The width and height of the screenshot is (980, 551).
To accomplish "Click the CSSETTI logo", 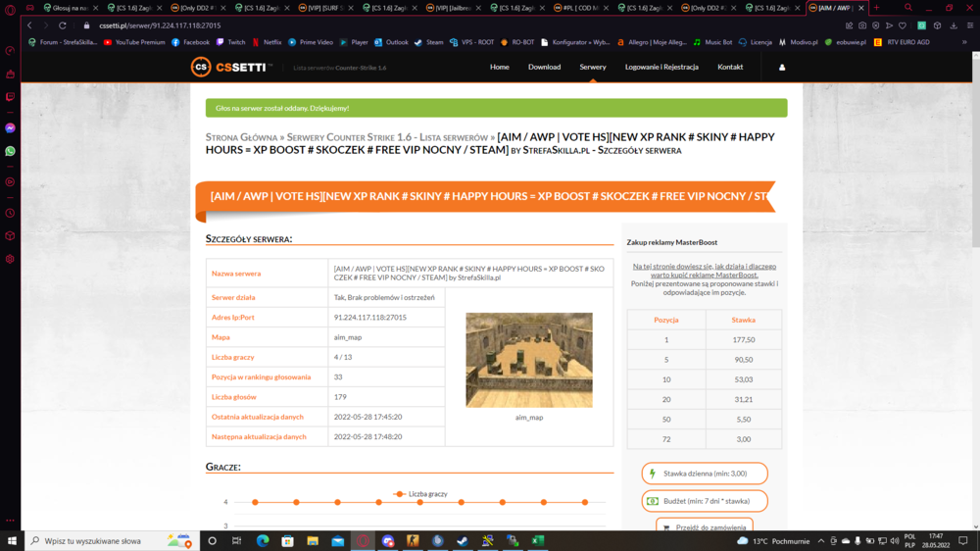I will (231, 67).
